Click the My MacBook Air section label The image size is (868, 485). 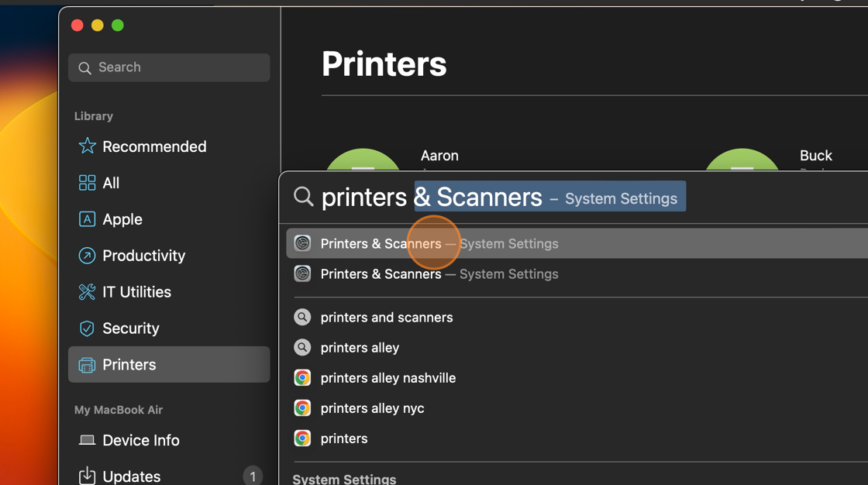(x=119, y=411)
